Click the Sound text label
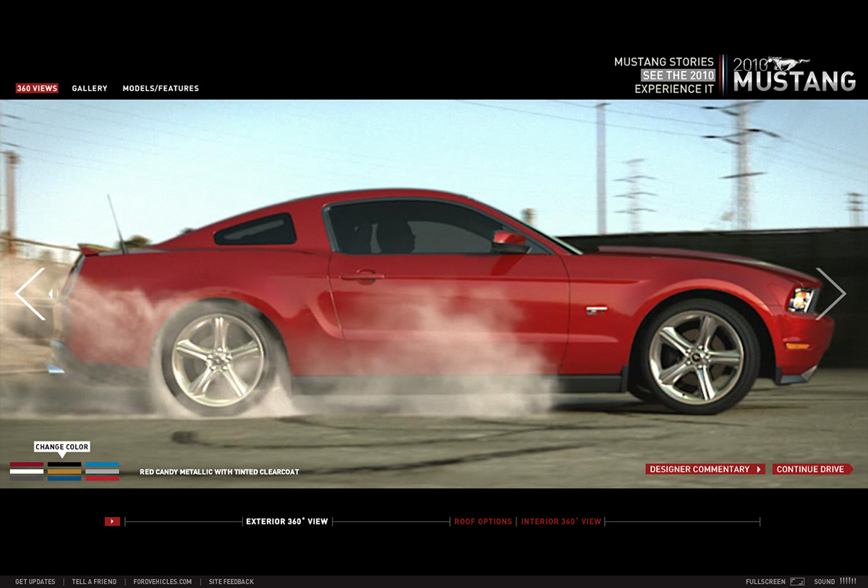 [825, 581]
